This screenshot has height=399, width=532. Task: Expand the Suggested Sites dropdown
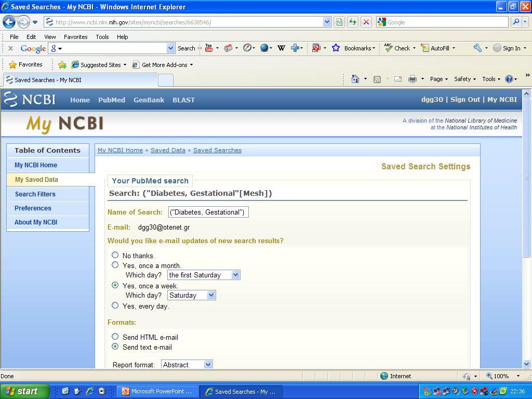coord(125,65)
